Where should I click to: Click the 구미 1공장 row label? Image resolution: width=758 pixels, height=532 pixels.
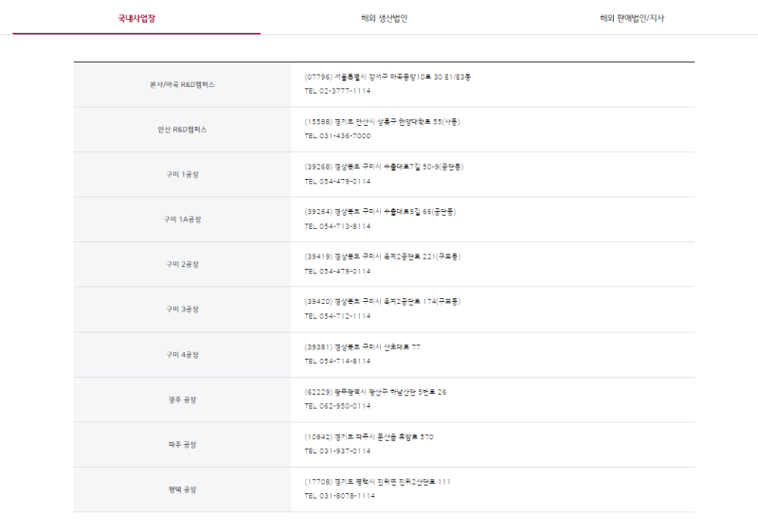tap(182, 174)
